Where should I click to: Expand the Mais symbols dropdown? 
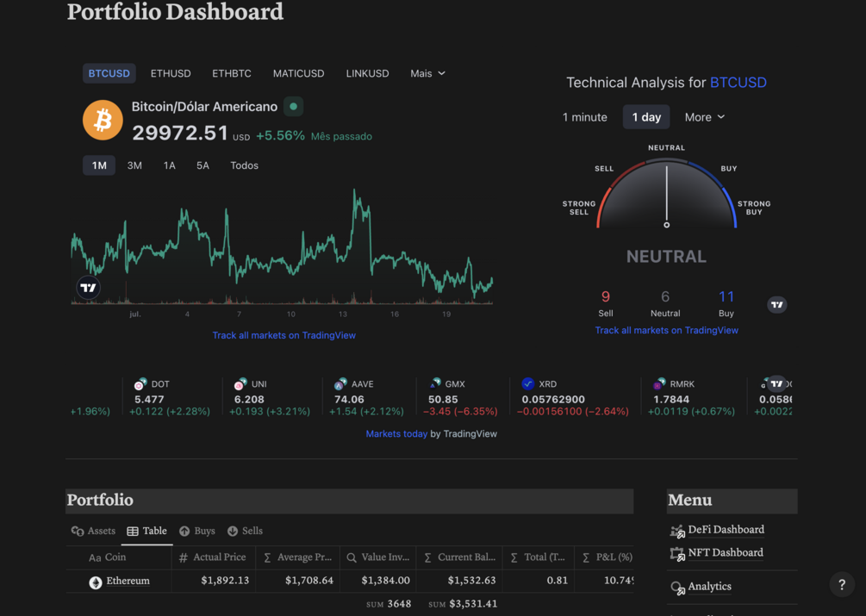click(427, 73)
